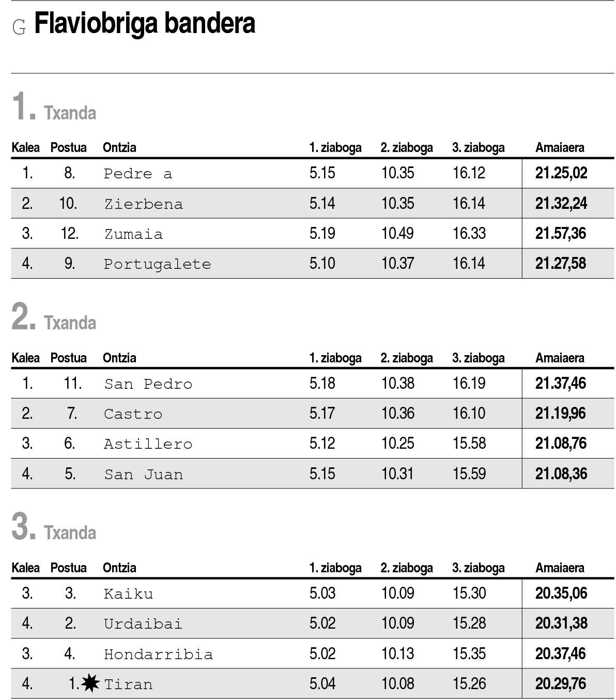
Task: Click the Astillero boat name
Action: pos(148,444)
